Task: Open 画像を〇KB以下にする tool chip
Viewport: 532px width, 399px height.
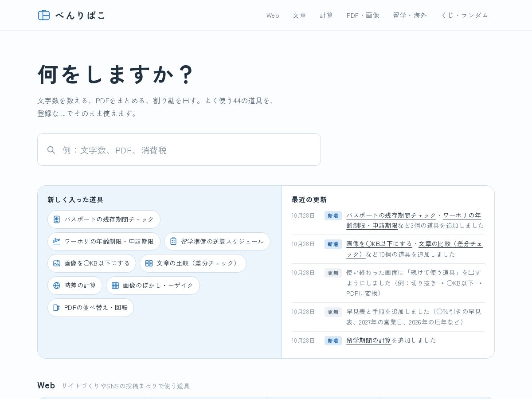Action: coord(92,263)
